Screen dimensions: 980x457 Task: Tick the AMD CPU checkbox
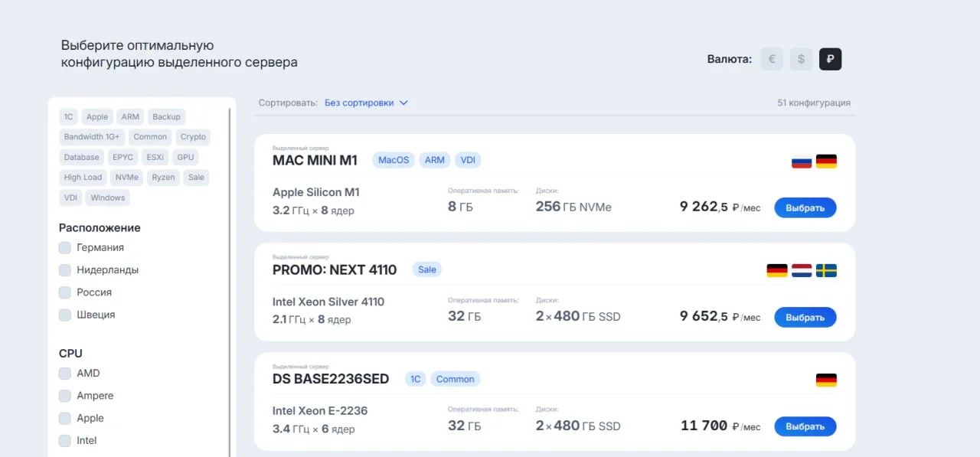pos(65,374)
